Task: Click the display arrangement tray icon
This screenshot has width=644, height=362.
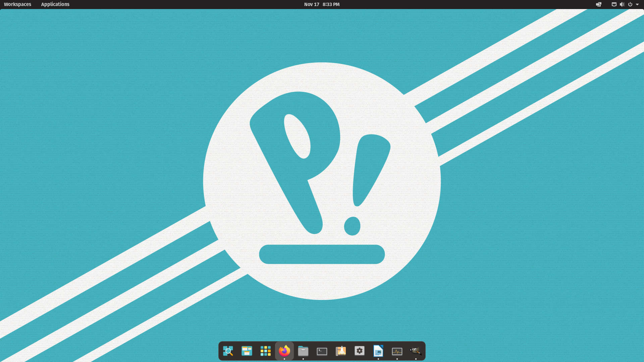Action: pyautogui.click(x=598, y=4)
